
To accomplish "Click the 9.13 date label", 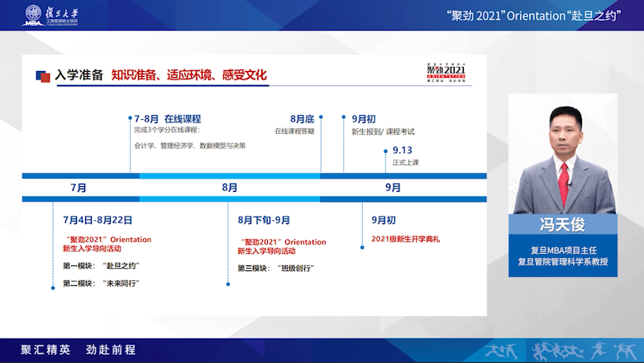I will [x=402, y=150].
